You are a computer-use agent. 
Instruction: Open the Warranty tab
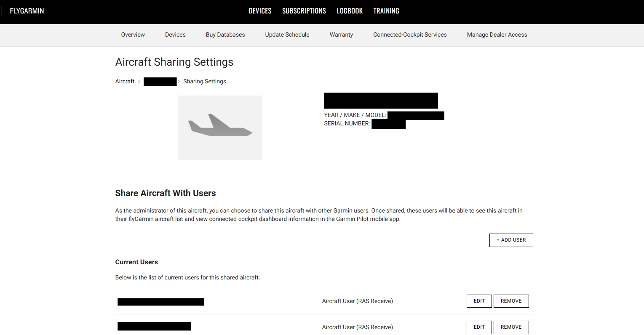tap(341, 35)
